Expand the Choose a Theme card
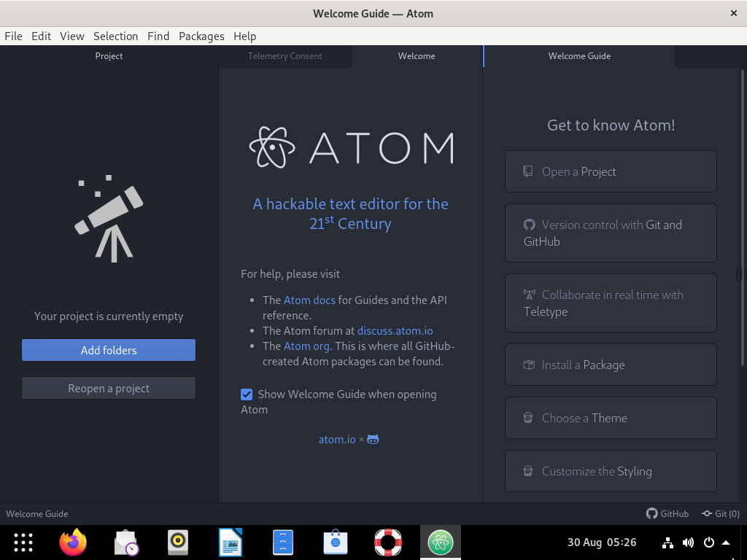The width and height of the screenshot is (747, 560). pyautogui.click(x=611, y=418)
